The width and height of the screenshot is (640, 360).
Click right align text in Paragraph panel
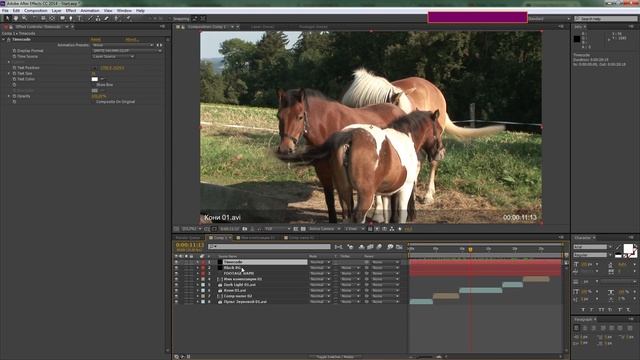[594, 328]
